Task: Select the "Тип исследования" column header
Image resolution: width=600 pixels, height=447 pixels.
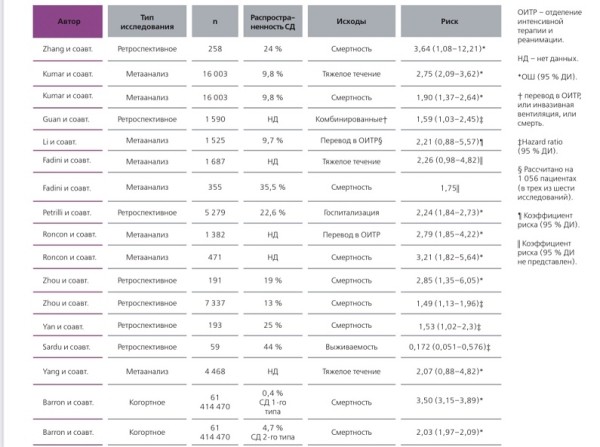Action: tap(147, 19)
